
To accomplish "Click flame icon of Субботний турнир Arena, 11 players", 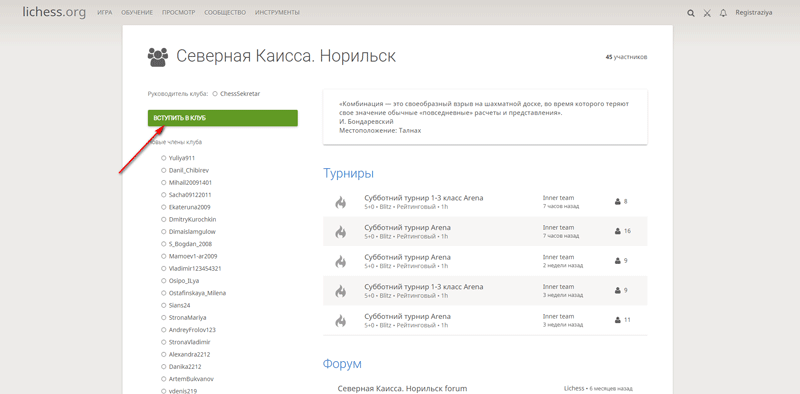I will pyautogui.click(x=340, y=321).
